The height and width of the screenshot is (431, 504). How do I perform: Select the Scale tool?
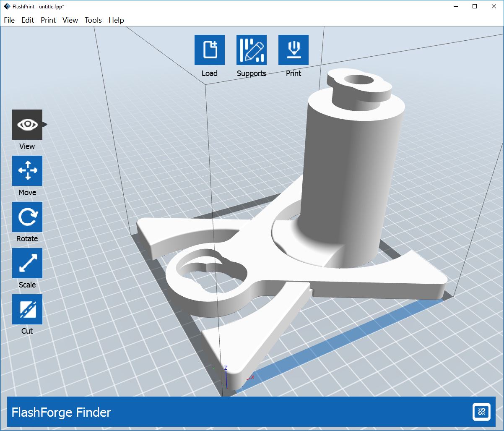[27, 263]
